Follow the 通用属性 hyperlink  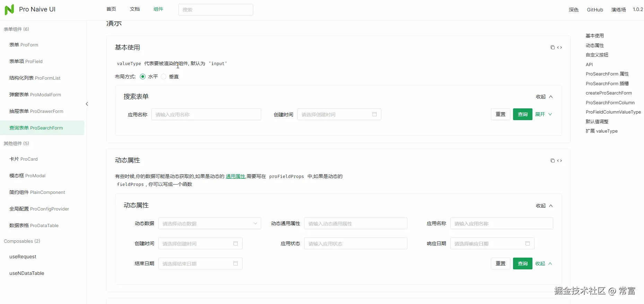(236, 176)
